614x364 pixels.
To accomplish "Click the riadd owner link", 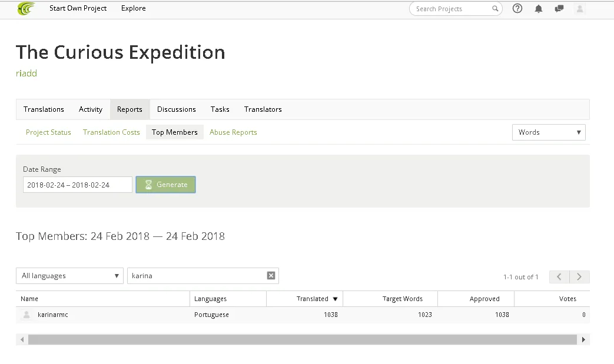I will point(26,73).
